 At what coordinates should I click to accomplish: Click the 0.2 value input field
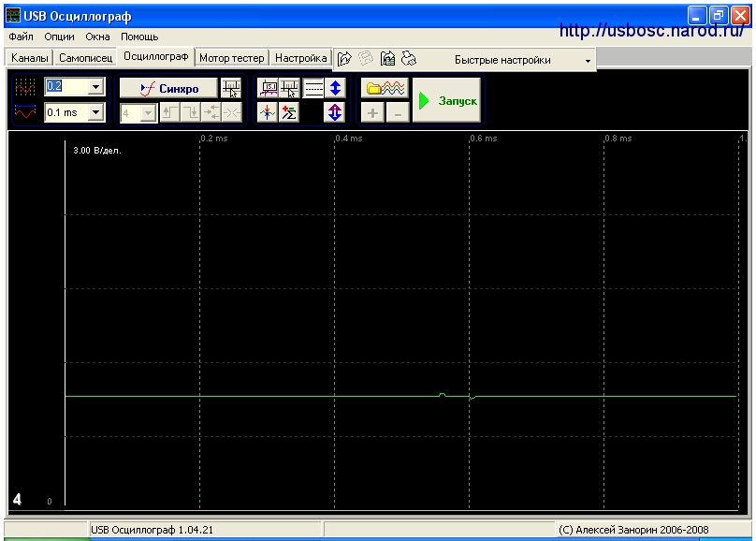[66, 87]
